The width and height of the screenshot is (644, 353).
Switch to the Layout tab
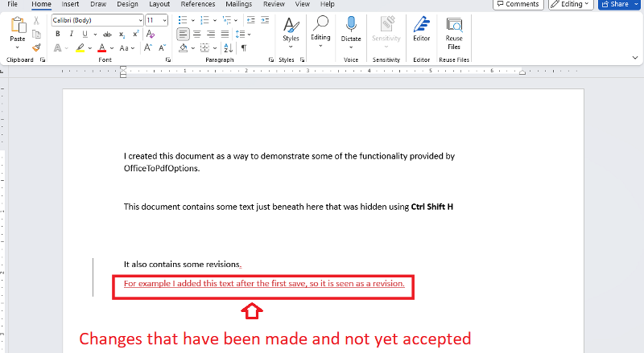pyautogui.click(x=159, y=4)
